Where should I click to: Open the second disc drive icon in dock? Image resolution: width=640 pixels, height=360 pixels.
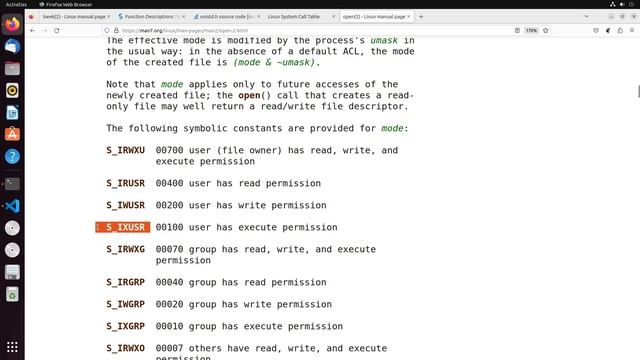[x=12, y=250]
